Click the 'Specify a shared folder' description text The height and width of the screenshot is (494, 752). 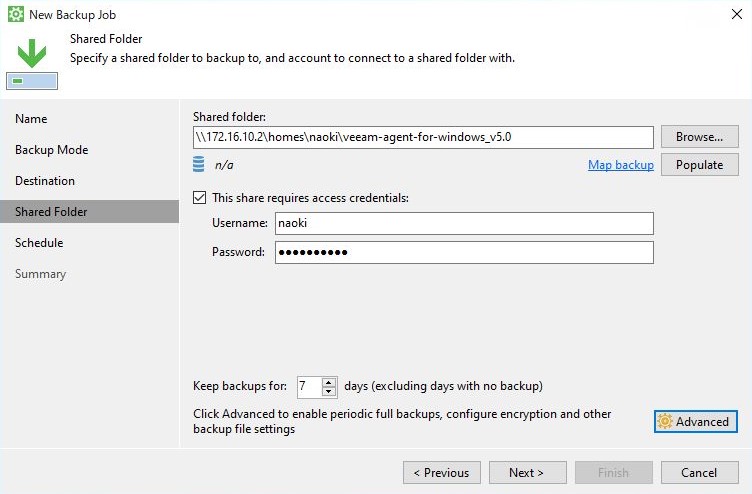coord(293,58)
